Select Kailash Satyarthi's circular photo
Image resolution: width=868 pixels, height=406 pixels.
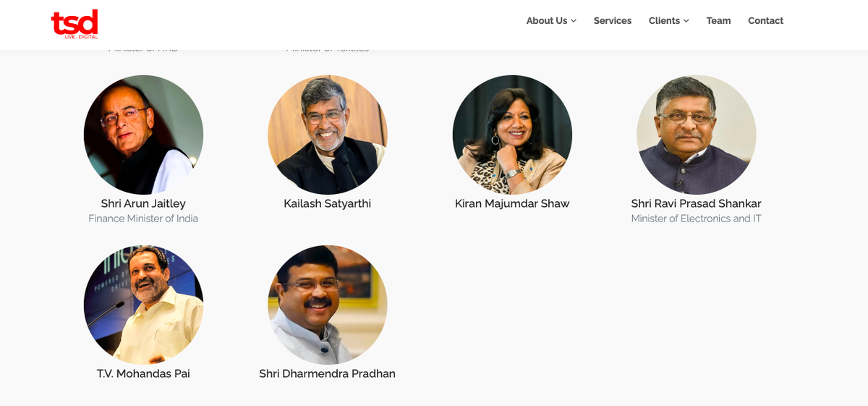point(328,135)
